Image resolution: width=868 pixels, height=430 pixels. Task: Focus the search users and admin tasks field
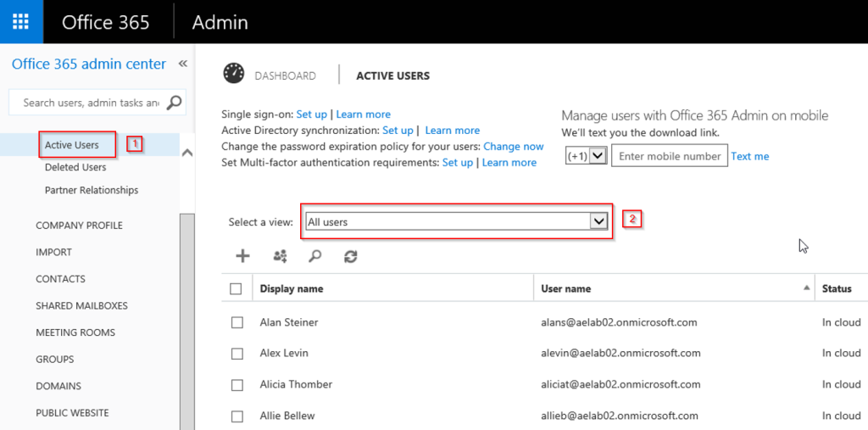tap(91, 103)
